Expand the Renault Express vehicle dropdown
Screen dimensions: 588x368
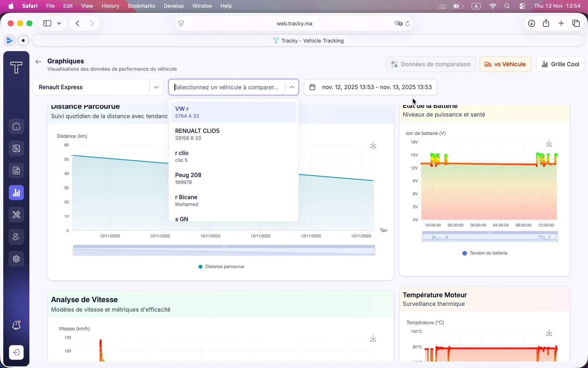pyautogui.click(x=98, y=87)
